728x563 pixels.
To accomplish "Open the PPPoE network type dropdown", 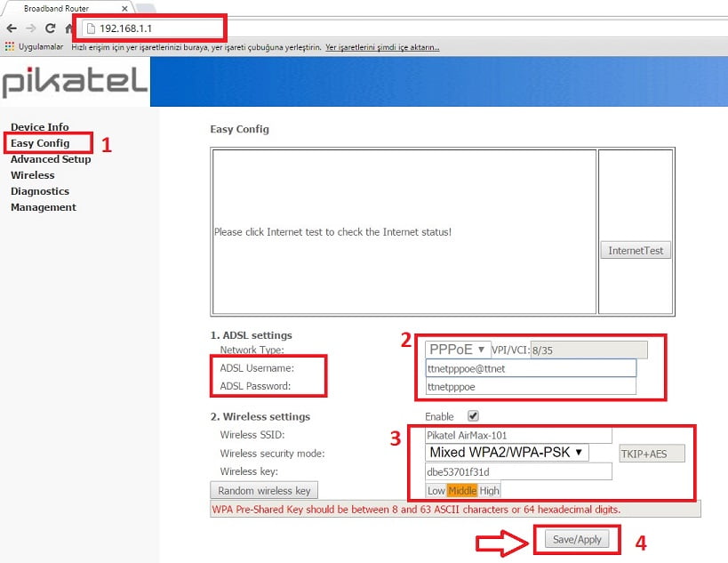I will (458, 350).
